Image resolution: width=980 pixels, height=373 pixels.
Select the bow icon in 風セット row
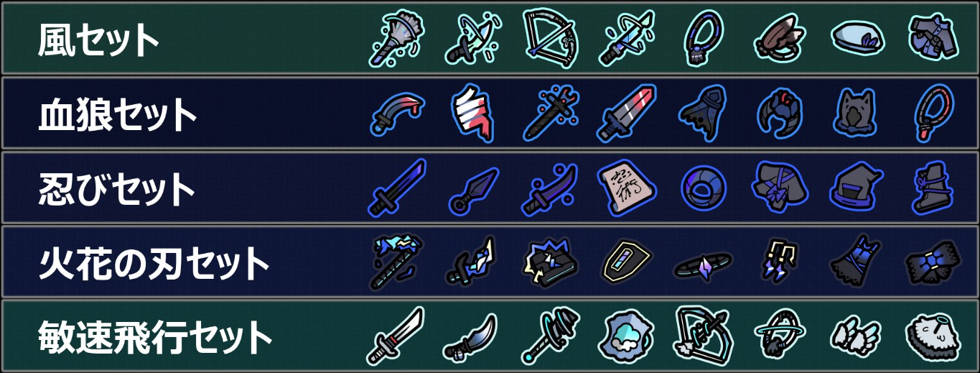tap(549, 37)
